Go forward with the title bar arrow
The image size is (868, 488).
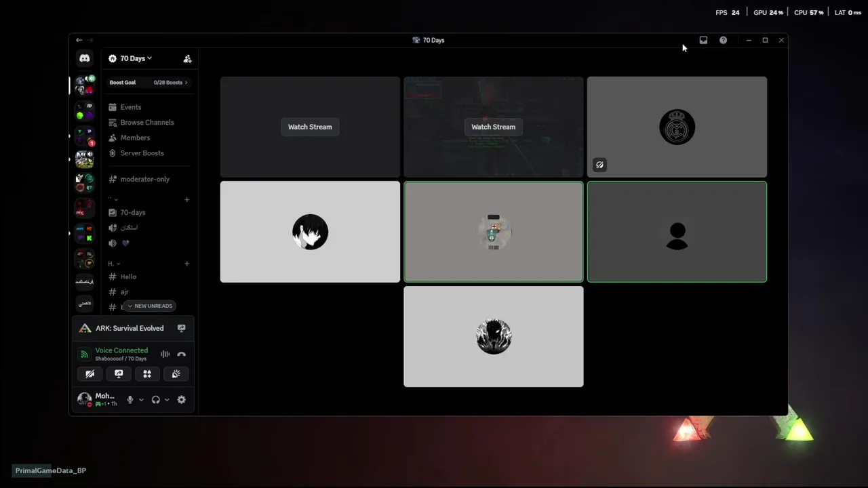point(90,40)
